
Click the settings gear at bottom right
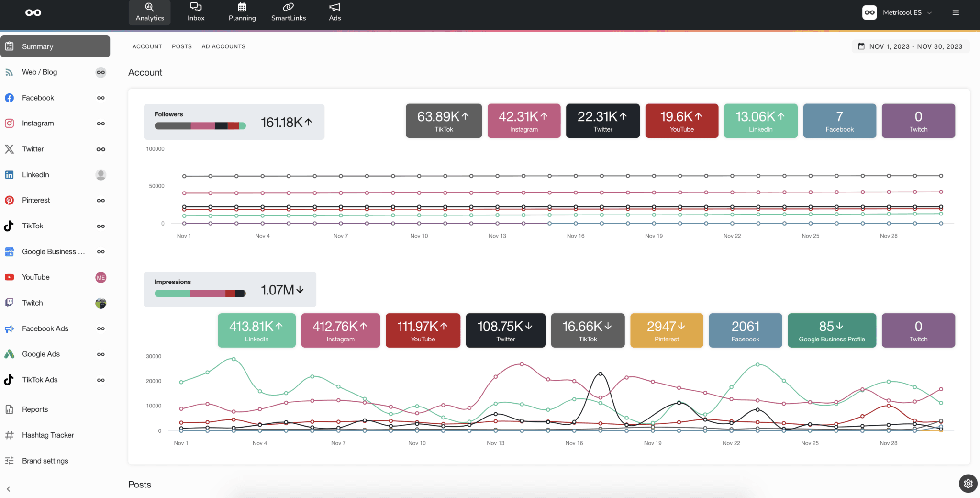pyautogui.click(x=968, y=484)
